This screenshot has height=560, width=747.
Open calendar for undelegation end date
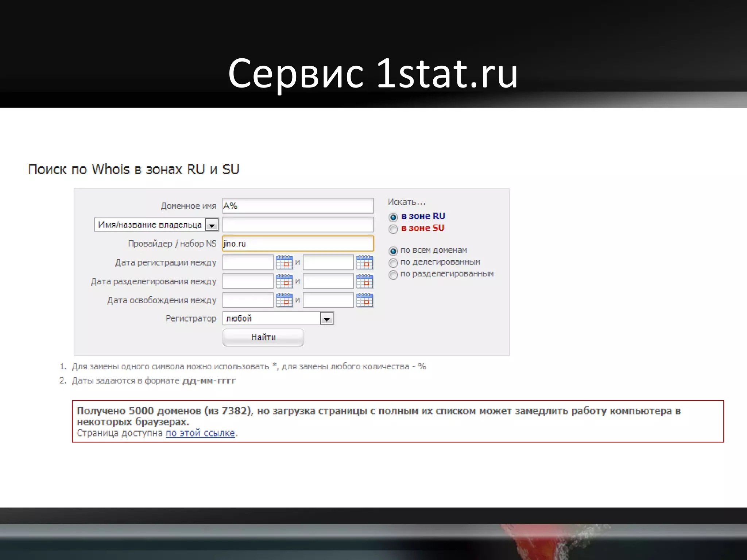pos(364,281)
